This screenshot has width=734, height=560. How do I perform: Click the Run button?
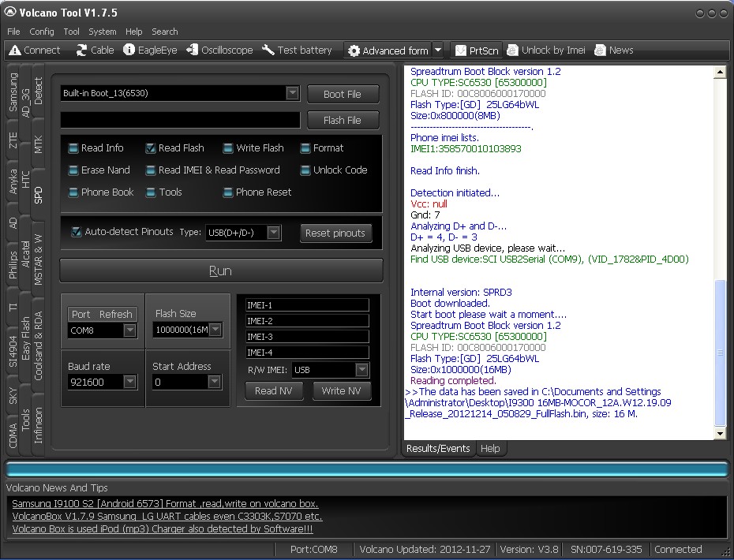221,271
